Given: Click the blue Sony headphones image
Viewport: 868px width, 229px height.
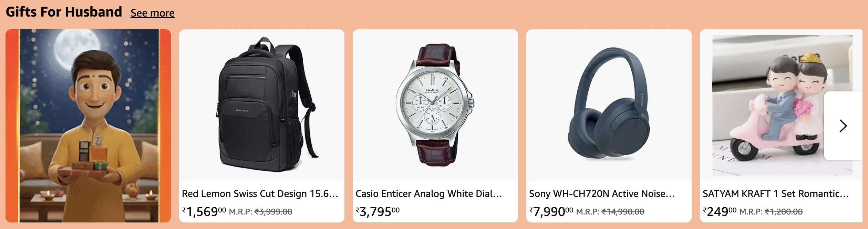Looking at the screenshot, I should point(609,105).
